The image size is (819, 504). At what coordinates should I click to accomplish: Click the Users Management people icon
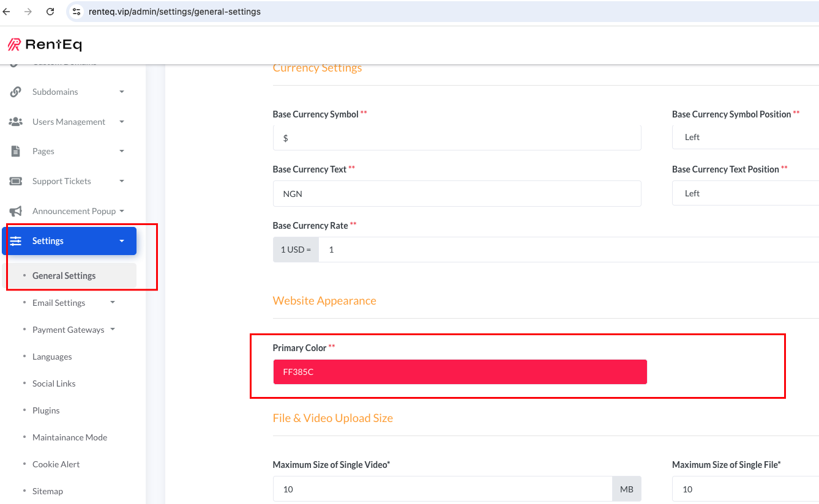tap(16, 122)
